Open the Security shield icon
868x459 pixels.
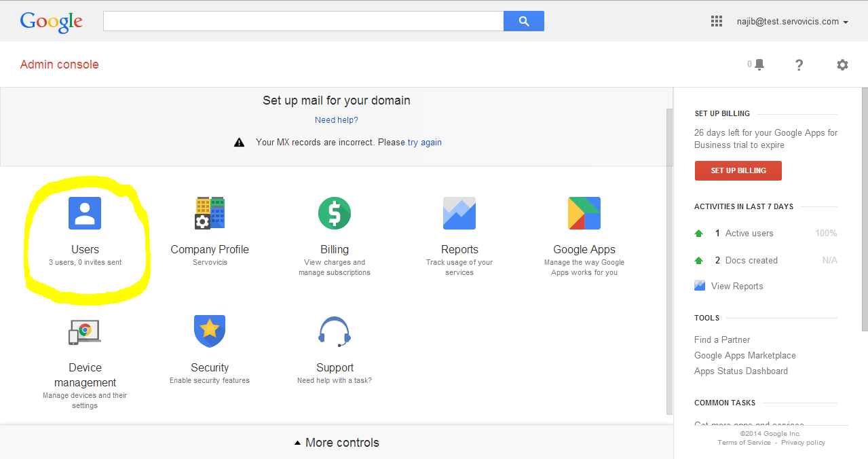(x=210, y=331)
